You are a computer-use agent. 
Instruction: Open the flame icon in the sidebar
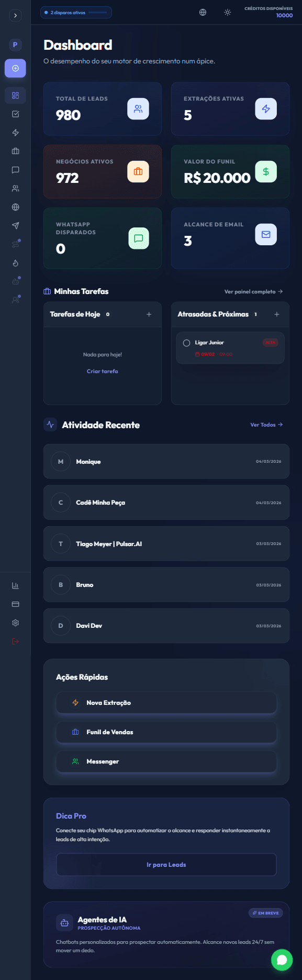pos(15,263)
